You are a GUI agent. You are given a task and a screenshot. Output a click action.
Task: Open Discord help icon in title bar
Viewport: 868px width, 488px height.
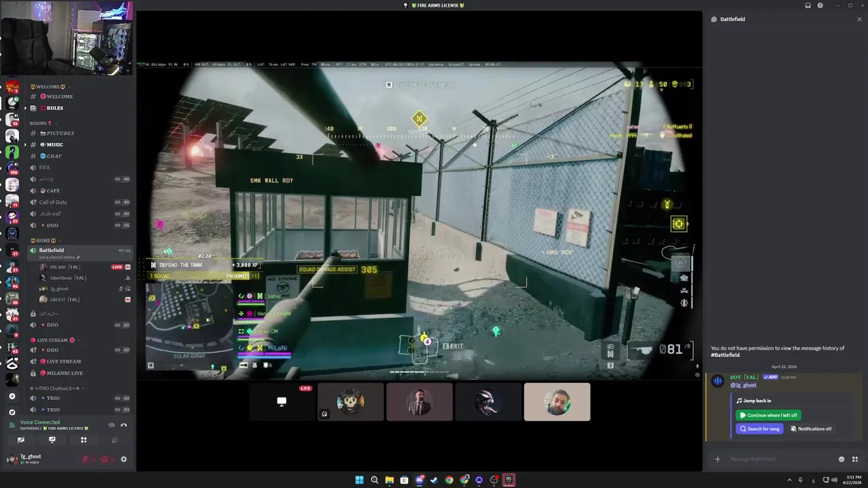[x=820, y=5]
